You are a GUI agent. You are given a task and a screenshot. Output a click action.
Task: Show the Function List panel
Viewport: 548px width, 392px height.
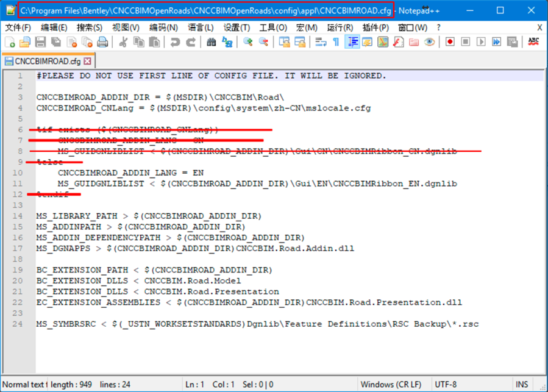(399, 42)
